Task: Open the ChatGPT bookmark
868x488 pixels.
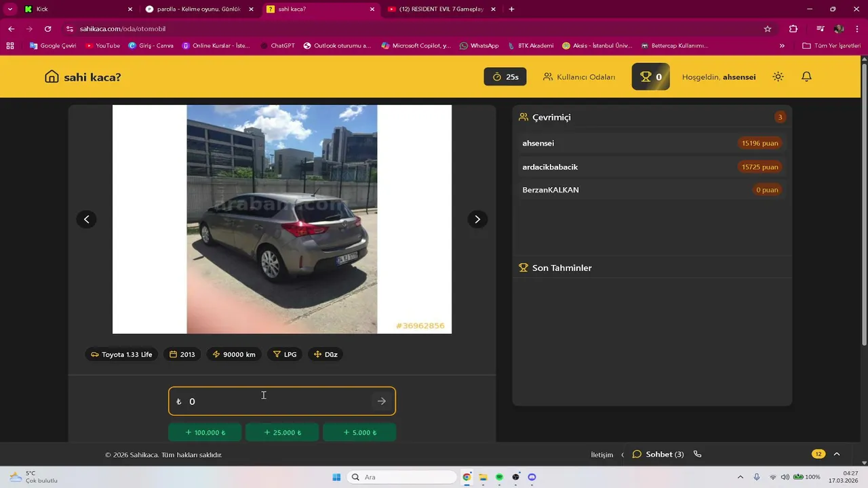Action: pyautogui.click(x=278, y=45)
